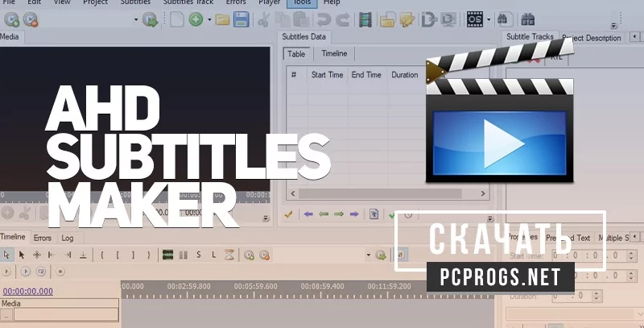Open the Tools menu
The height and width of the screenshot is (328, 644).
coord(302,2)
